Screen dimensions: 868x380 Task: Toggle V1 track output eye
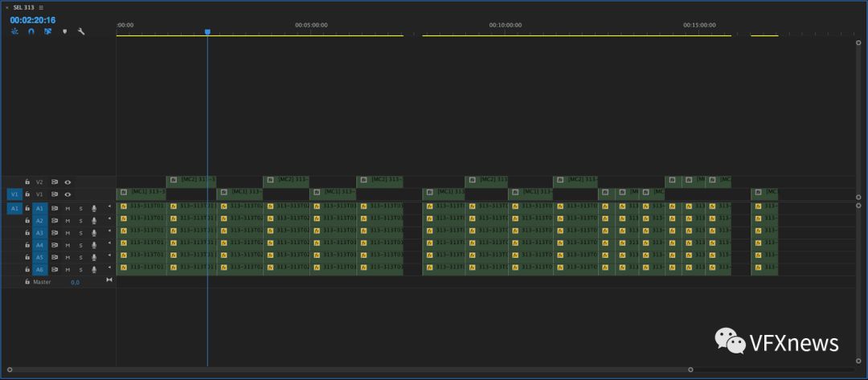[68, 194]
